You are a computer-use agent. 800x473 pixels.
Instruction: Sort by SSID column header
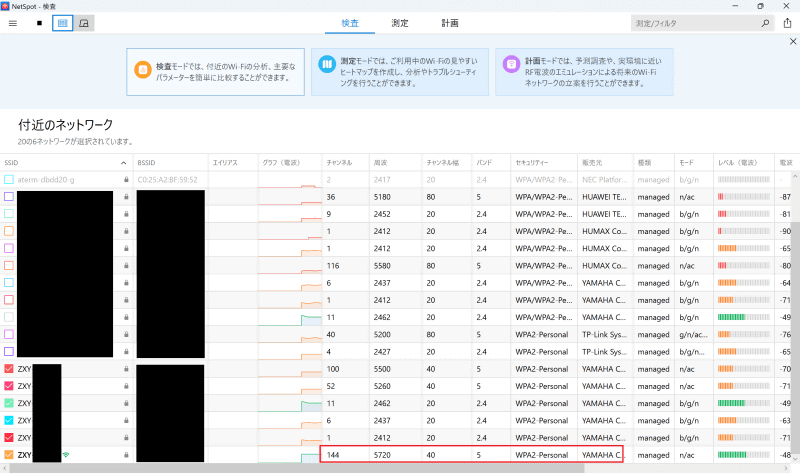pos(66,162)
